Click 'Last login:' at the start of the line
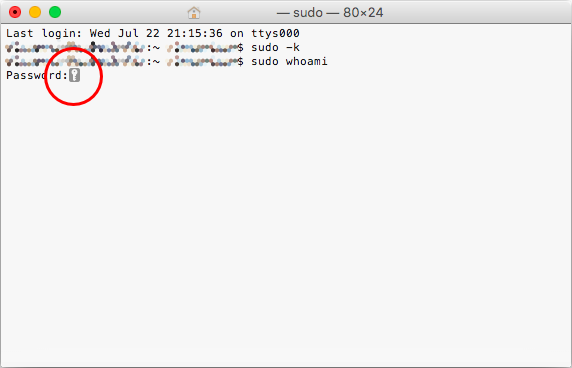 tap(44, 33)
